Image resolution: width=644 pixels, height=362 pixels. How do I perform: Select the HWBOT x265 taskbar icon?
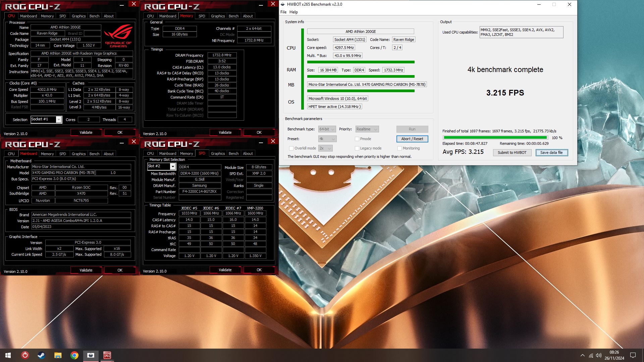click(x=91, y=355)
